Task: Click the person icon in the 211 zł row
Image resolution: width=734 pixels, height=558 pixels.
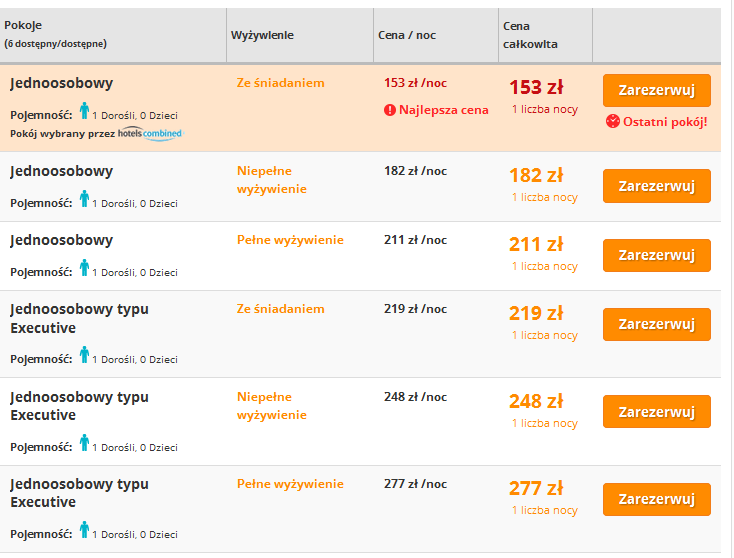Action: click(x=84, y=267)
